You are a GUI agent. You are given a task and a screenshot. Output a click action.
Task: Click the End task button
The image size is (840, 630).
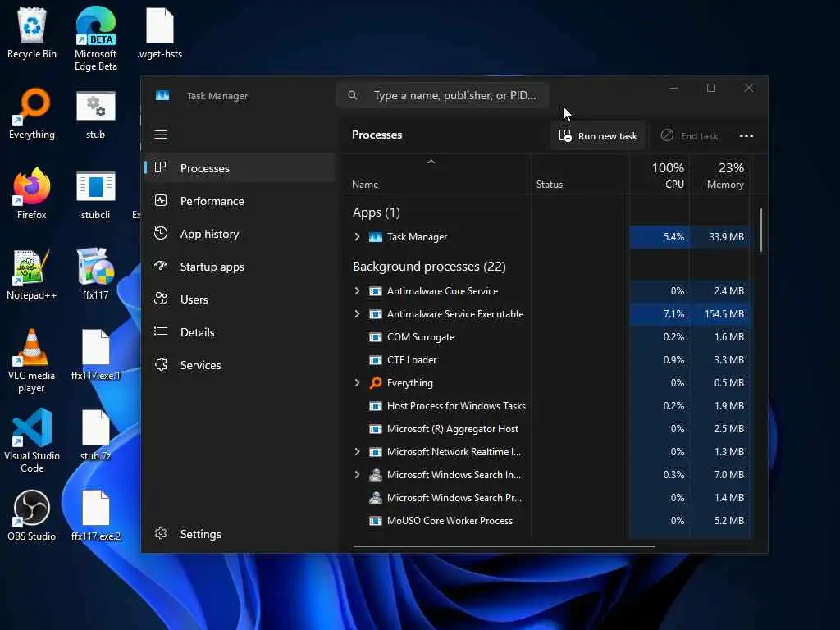click(689, 135)
